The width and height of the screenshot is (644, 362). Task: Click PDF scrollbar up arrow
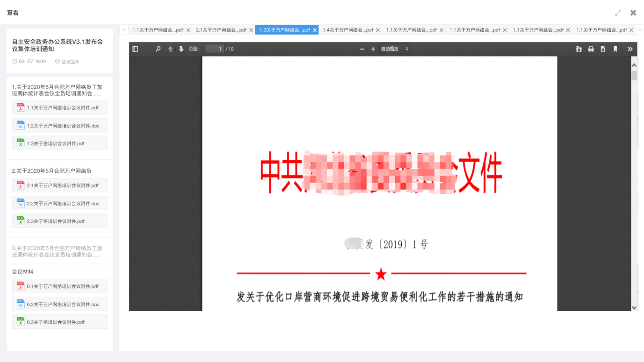[634, 65]
